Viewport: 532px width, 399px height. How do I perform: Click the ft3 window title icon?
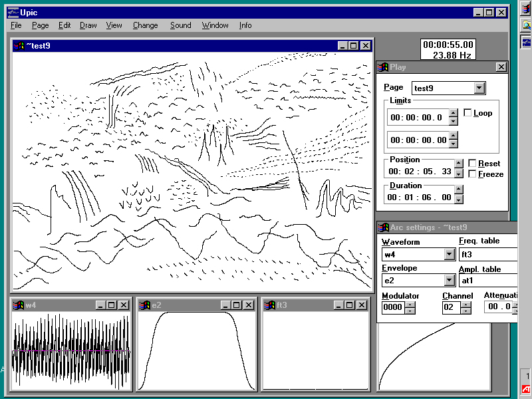click(270, 305)
